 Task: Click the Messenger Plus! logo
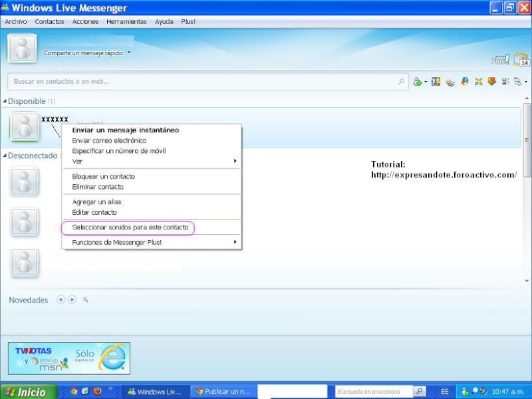pyautogui.click(x=500, y=61)
